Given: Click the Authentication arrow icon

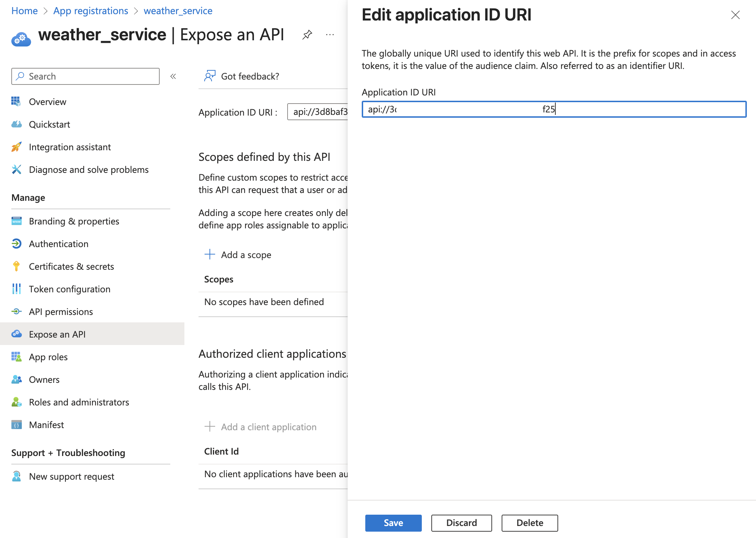Looking at the screenshot, I should coord(16,244).
